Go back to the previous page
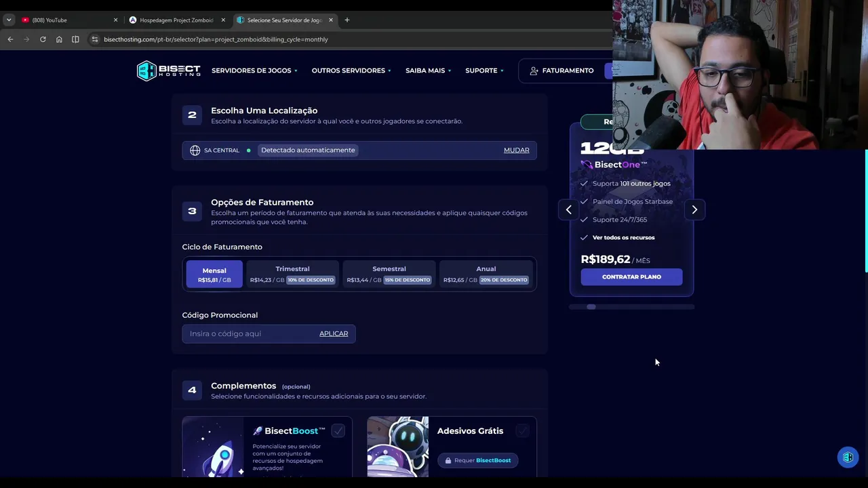This screenshot has height=488, width=868. click(10, 39)
